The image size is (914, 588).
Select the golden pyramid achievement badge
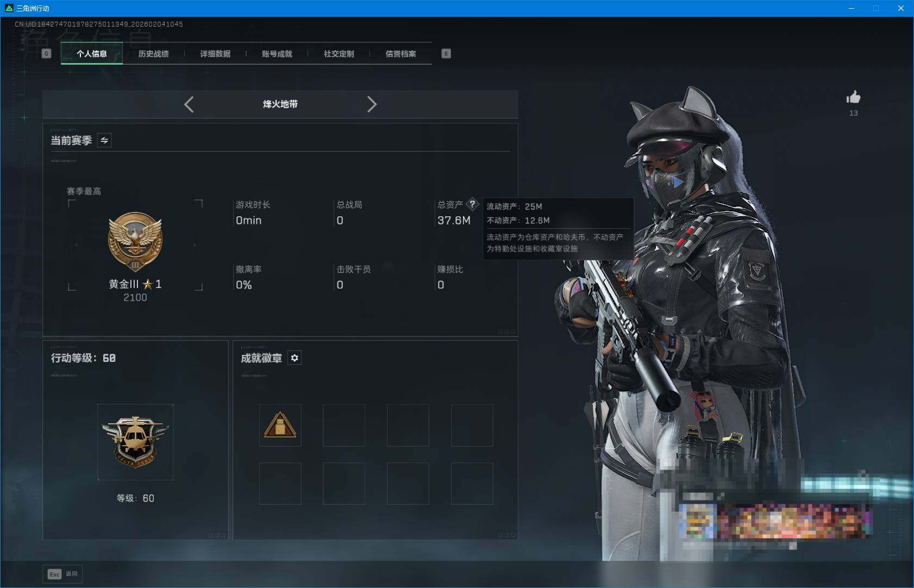(280, 425)
